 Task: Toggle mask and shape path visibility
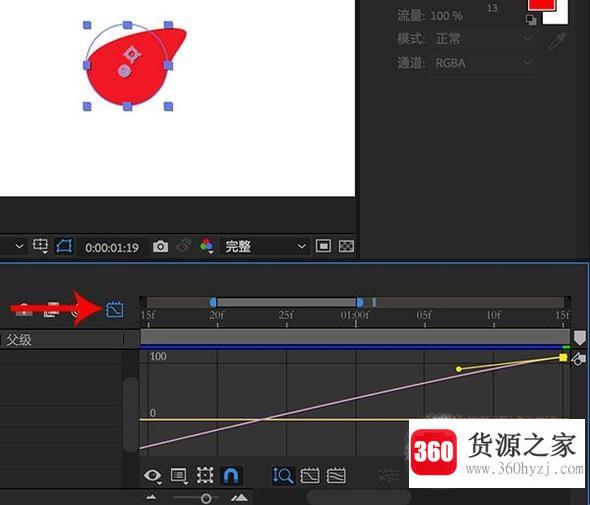pos(64,246)
